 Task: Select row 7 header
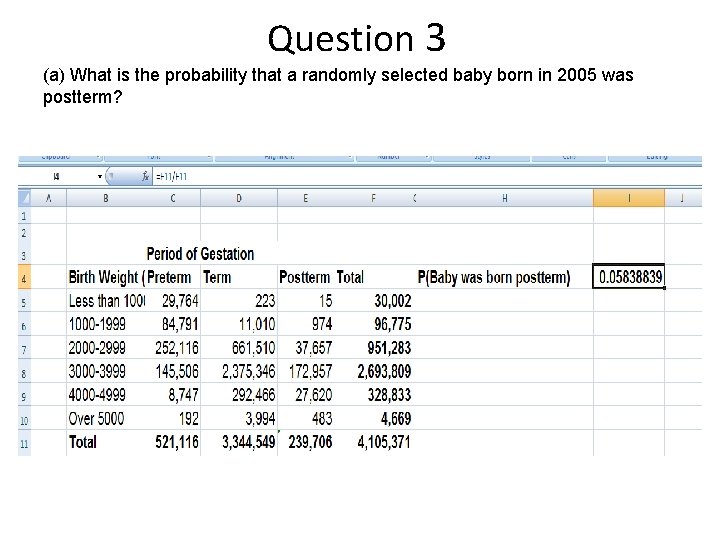pyautogui.click(x=24, y=349)
